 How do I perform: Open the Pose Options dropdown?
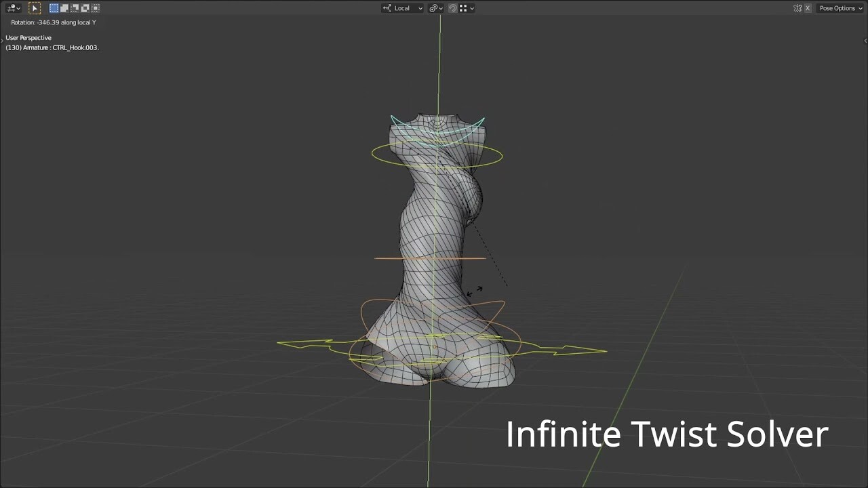click(x=838, y=7)
